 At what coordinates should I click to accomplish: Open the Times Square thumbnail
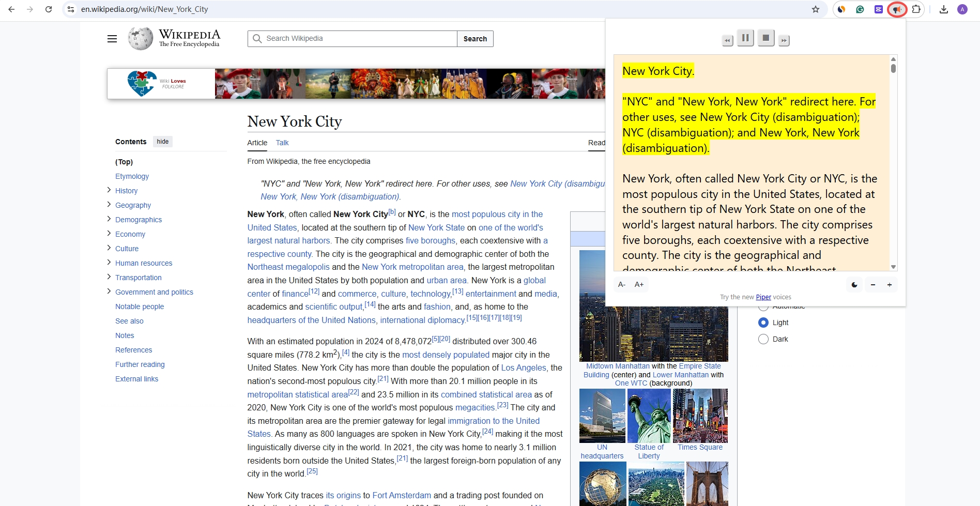point(700,416)
